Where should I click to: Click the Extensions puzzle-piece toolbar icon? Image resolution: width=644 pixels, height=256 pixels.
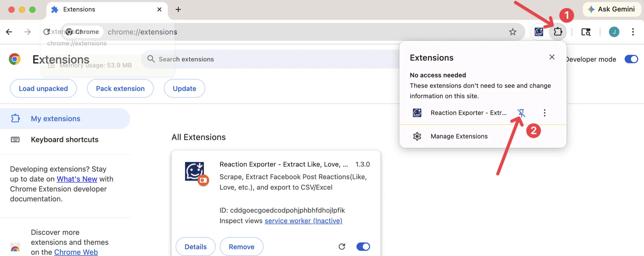[557, 32]
